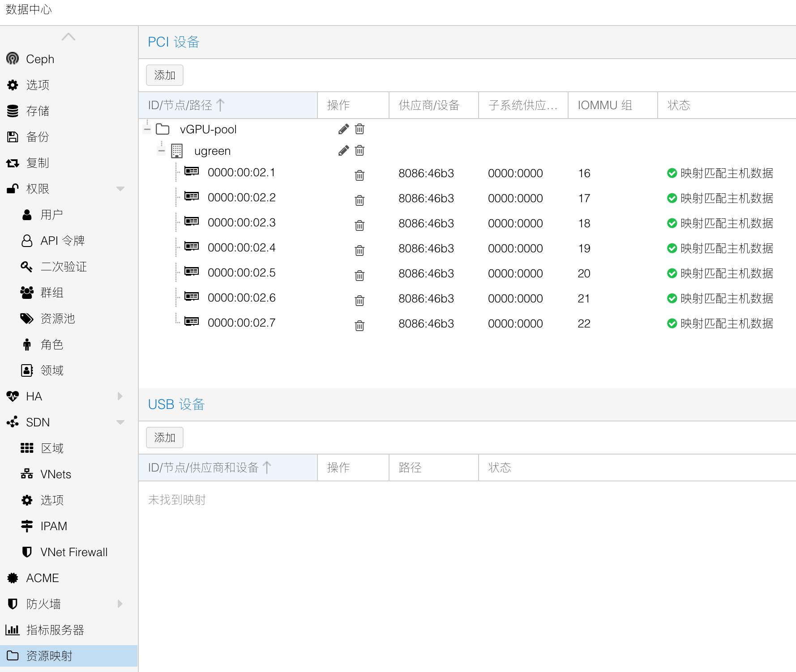Click the 添加 button under USB 设备
This screenshot has width=796, height=672.
pos(164,438)
